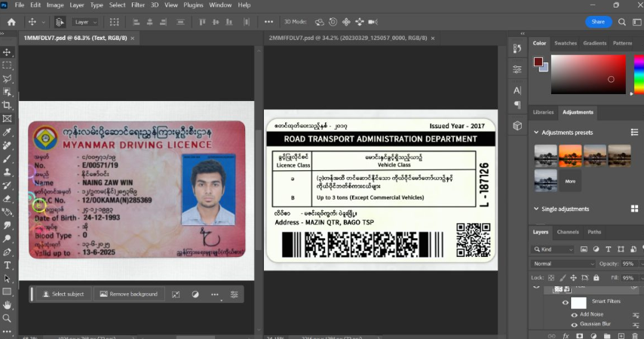Image resolution: width=644 pixels, height=339 pixels.
Task: Select the Hand tool
Action: (7, 305)
